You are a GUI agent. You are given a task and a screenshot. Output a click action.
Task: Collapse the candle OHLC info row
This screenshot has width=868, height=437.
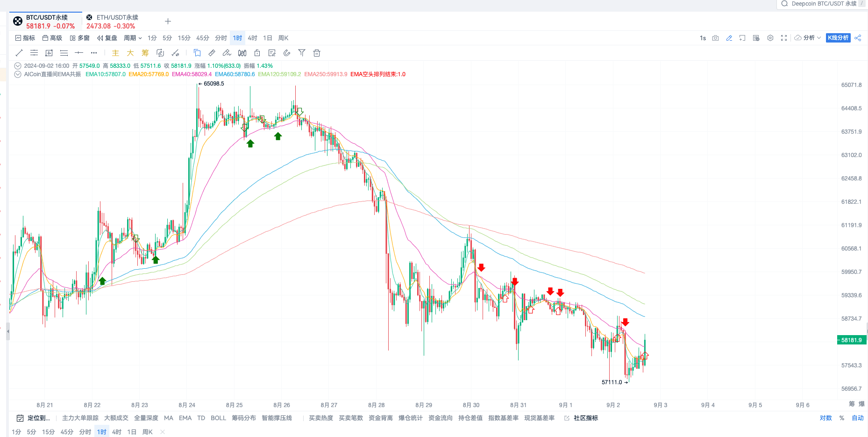point(18,66)
